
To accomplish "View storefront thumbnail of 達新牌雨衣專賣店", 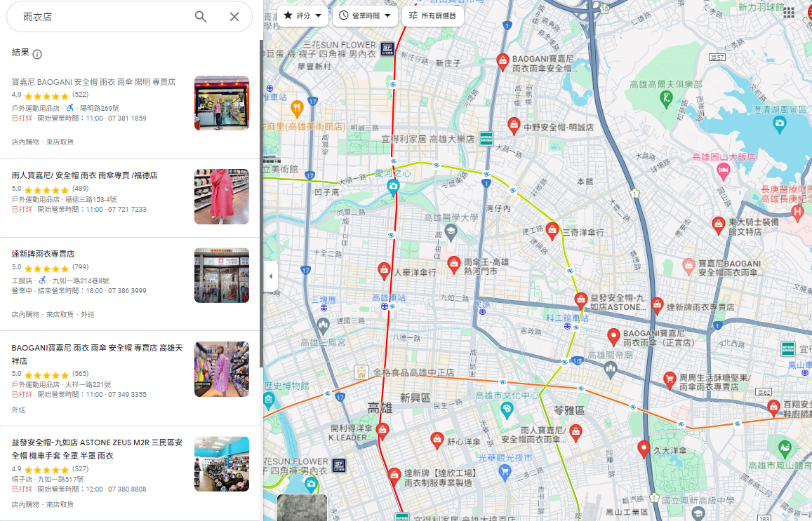I will tap(222, 276).
